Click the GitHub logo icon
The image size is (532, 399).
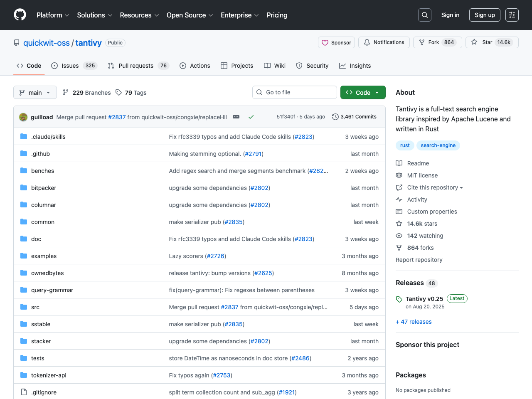(x=20, y=15)
